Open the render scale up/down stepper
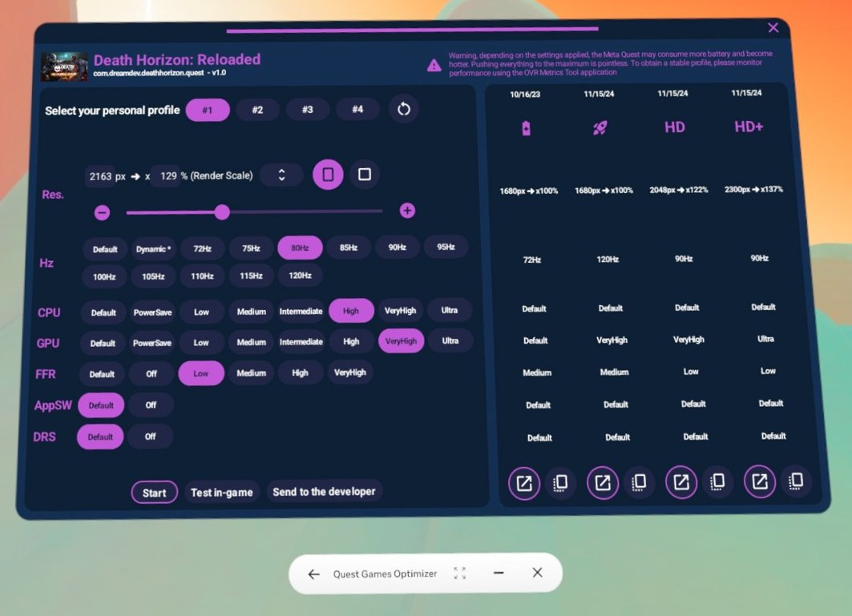Image resolution: width=852 pixels, height=616 pixels. point(281,175)
